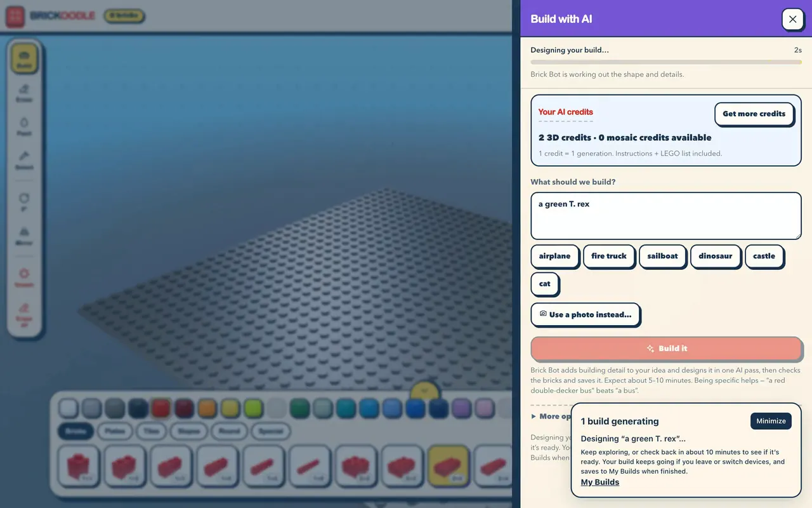This screenshot has height=508, width=812.
Task: Choose the sailboat suggestion chip
Action: (662, 256)
